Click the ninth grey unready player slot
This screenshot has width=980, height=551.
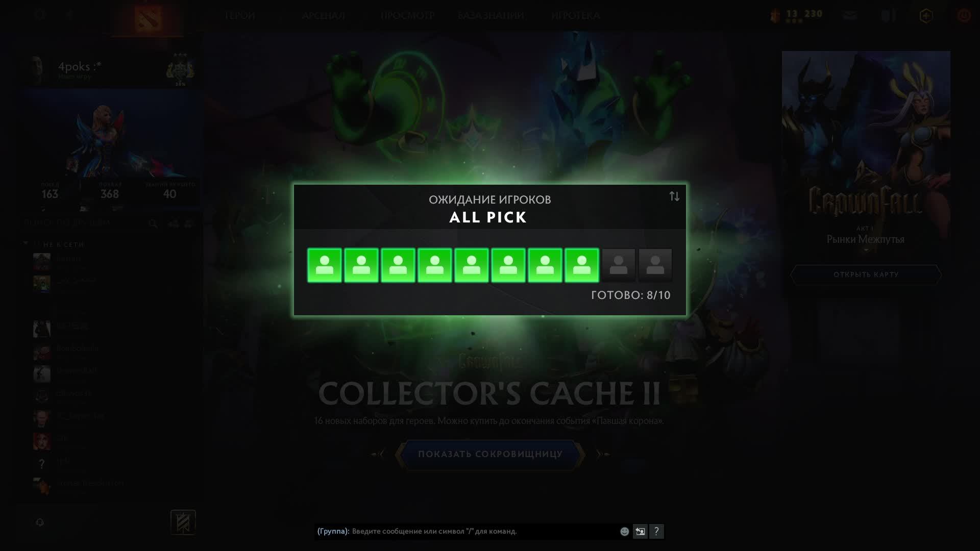click(619, 265)
